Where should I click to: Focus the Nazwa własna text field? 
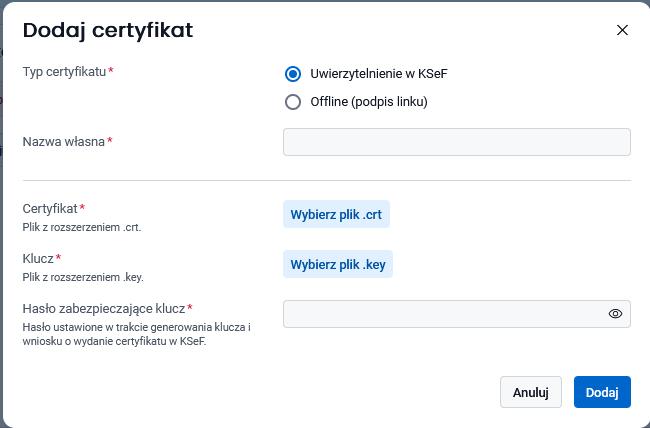[456, 142]
